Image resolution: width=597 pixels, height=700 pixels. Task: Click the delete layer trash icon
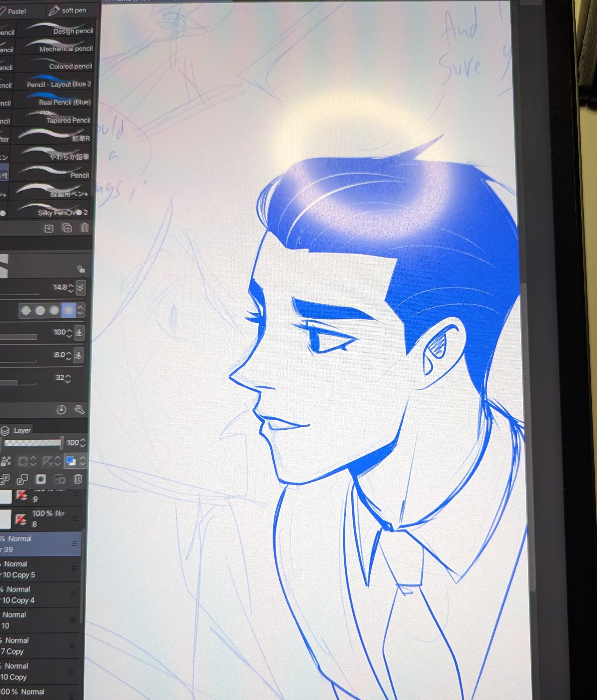78,479
